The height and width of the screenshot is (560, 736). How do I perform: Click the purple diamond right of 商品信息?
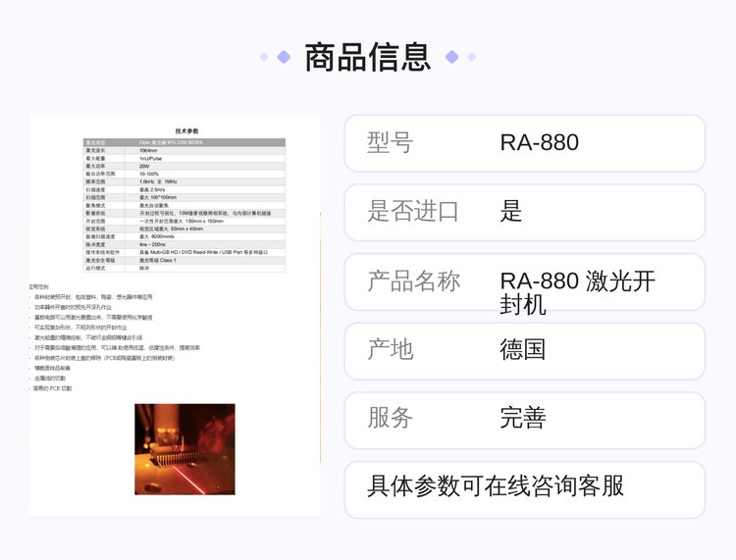[451, 57]
